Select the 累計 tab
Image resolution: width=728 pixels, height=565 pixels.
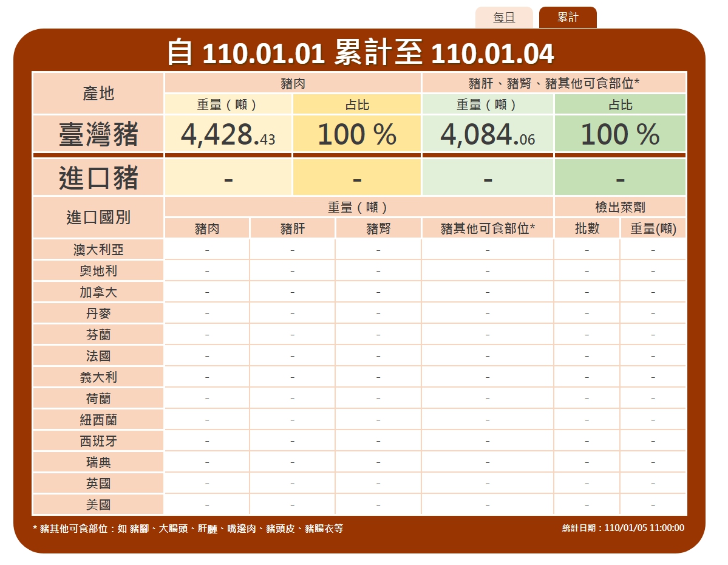[x=568, y=18]
